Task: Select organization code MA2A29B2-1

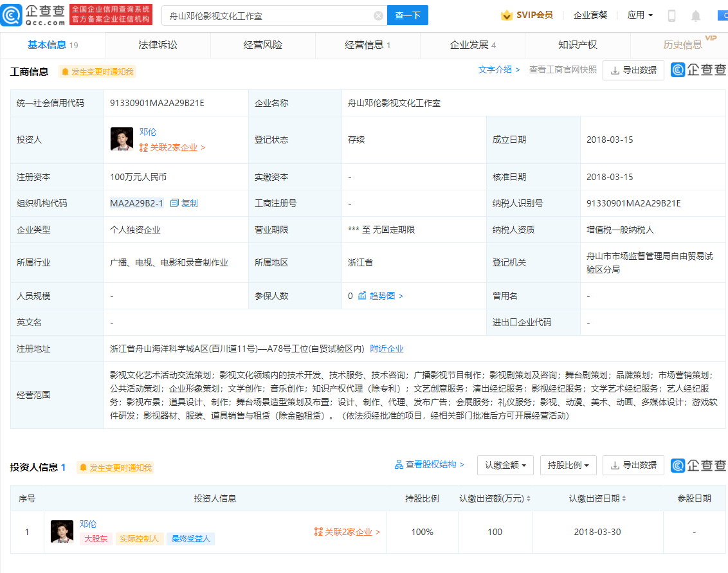Action: point(136,203)
